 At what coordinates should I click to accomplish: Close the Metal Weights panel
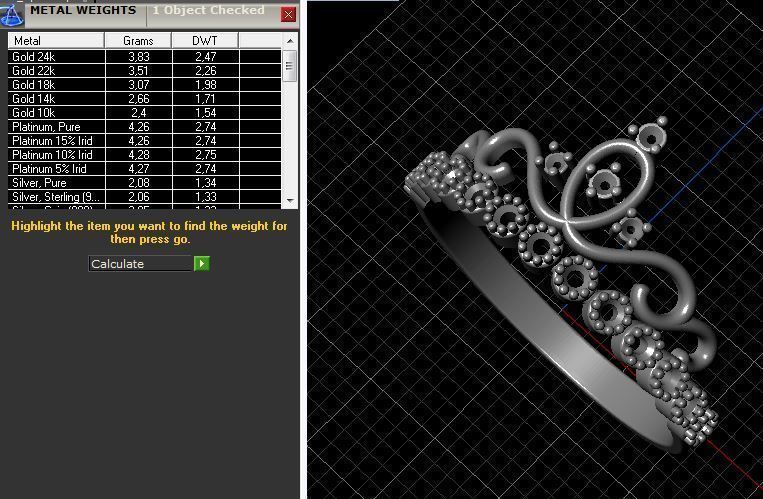point(288,15)
